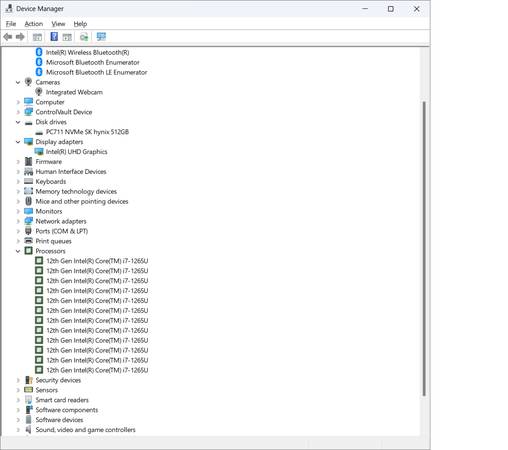Expand the Firmware category
Viewport: 508px width, 450px height.
18,162
